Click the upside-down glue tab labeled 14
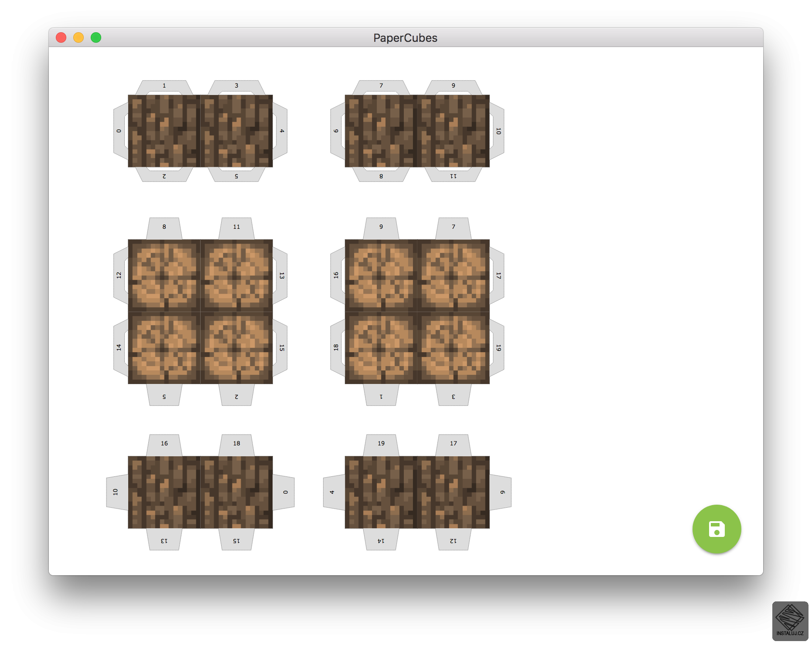The height and width of the screenshot is (645, 812). (381, 540)
